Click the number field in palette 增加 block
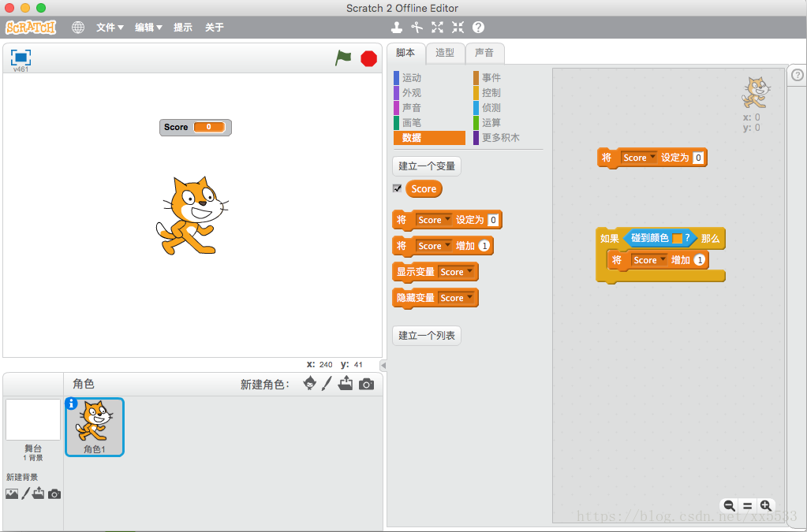Viewport: 807px width, 532px height. pyautogui.click(x=484, y=246)
